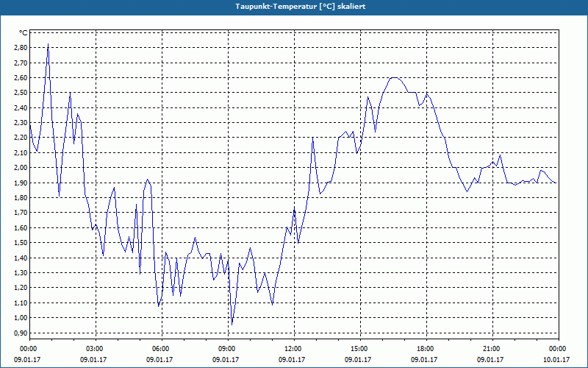Screen dimensions: 588x368
Task: Select the 1,00 y-axis label
Action: pos(21,318)
